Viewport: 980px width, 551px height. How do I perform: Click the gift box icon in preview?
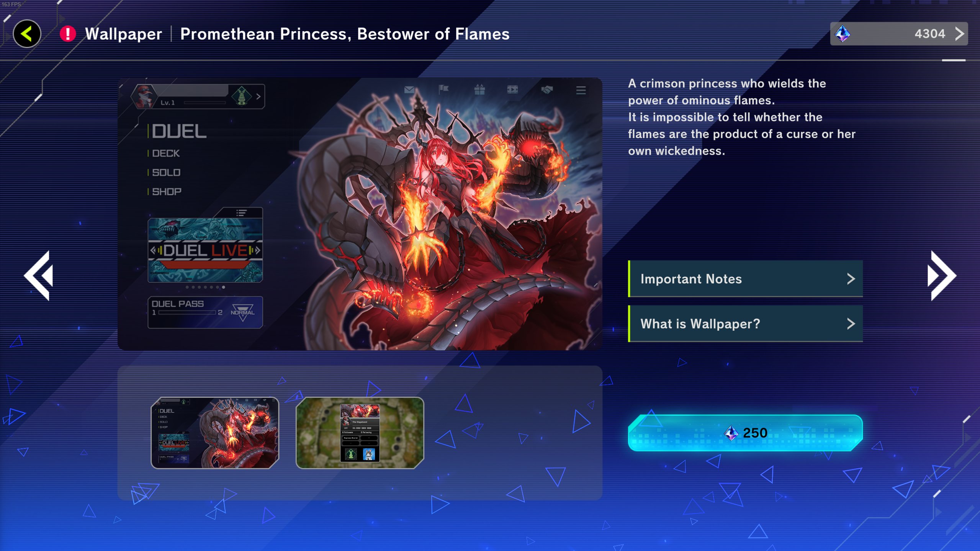[x=479, y=90]
